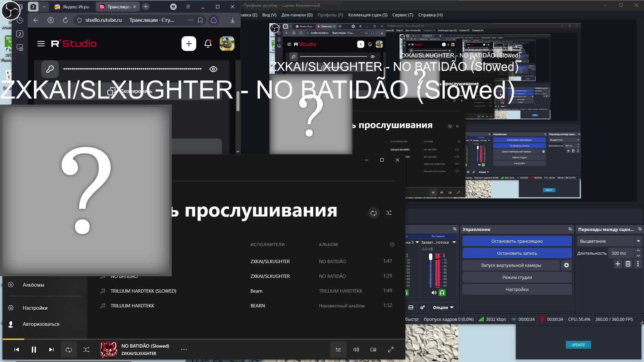Screen dimensions: 644x362
Task: Adjust the Захват...потока volume fader
Action: tap(431, 257)
